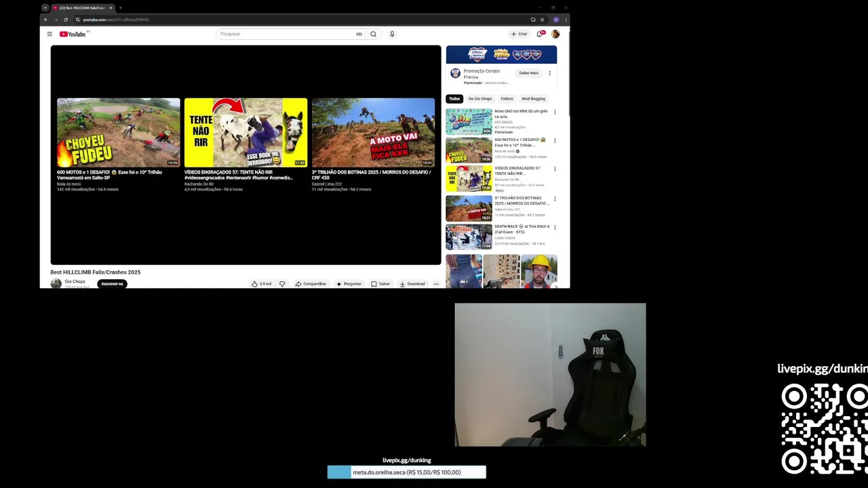Select the Mud Bogging filter chip
The width and height of the screenshot is (868, 488).
point(534,99)
